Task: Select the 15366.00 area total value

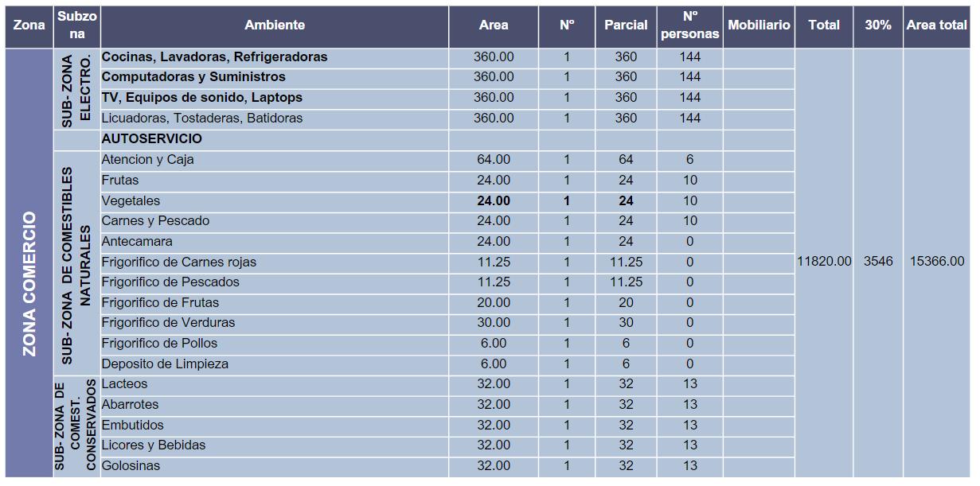Action: pyautogui.click(x=937, y=262)
